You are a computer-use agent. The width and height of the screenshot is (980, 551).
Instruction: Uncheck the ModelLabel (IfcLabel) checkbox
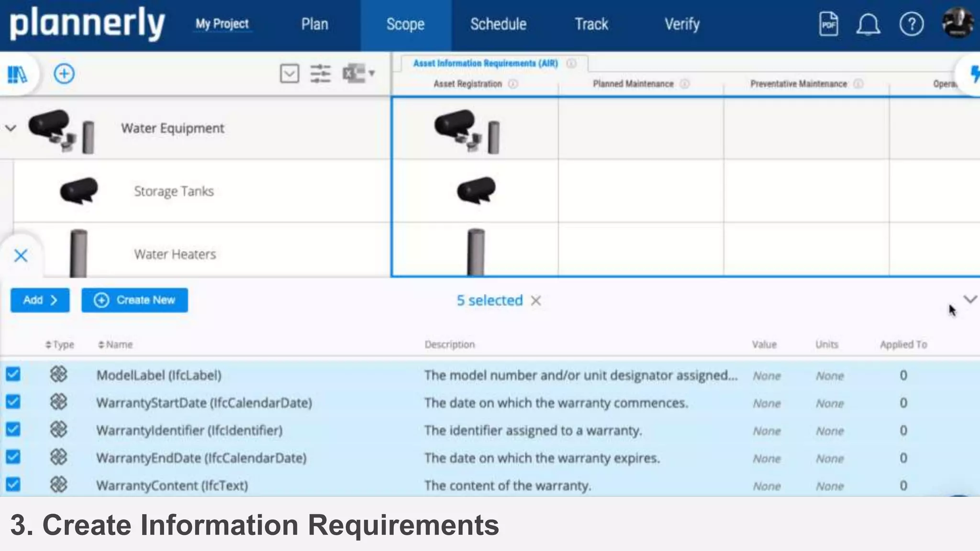pos(13,374)
